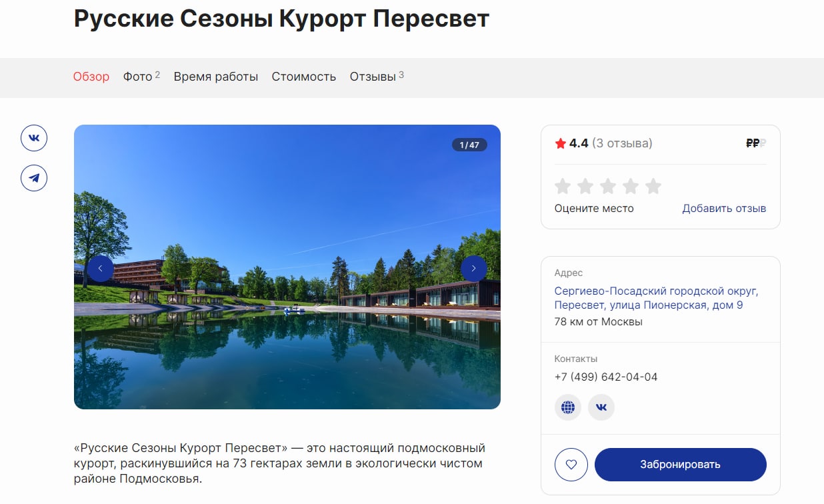Show previous photo with left arrow
Screen dimensions: 824x504
(x=101, y=269)
